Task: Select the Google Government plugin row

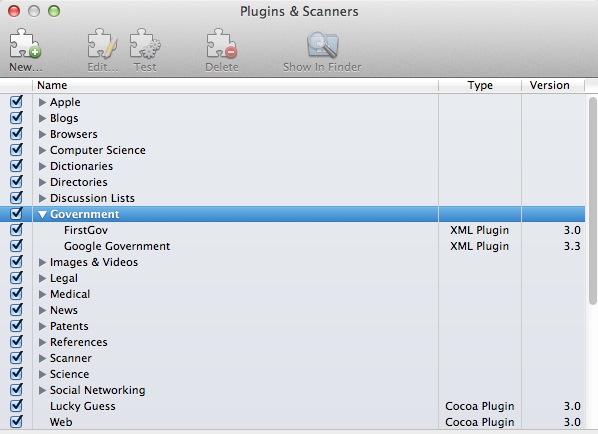Action: pos(293,246)
